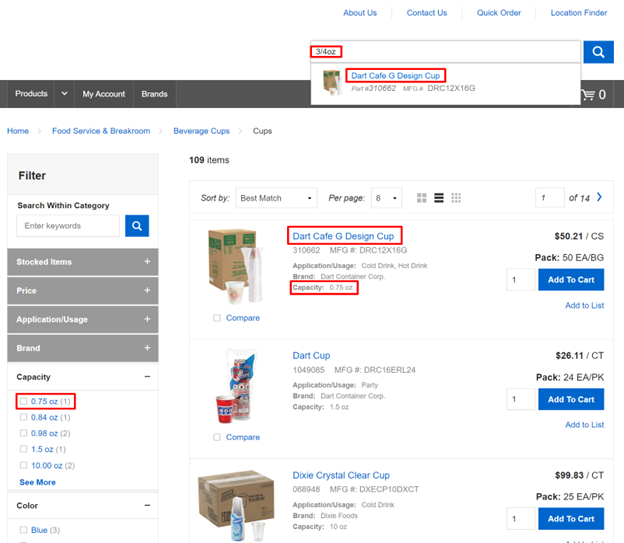Open Dixie Crystal Clear Cup product title
The width and height of the screenshot is (624, 543).
(341, 475)
